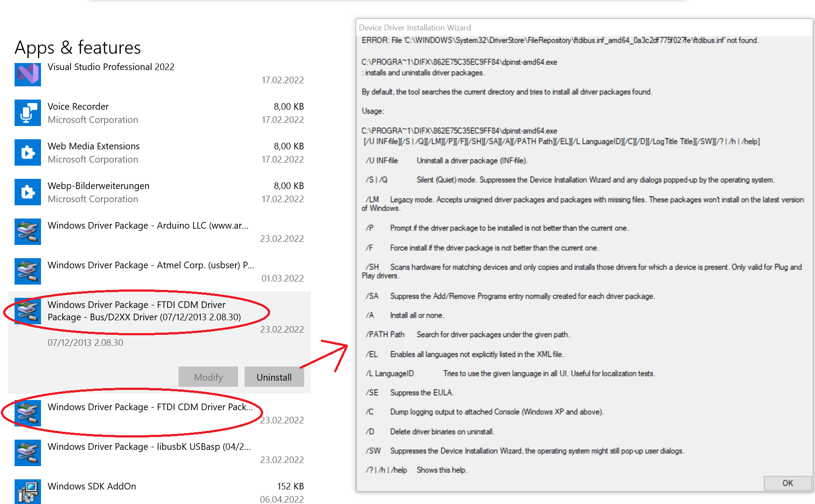Click the ERROR ftdibus.inf not found message
815x504 pixels.
(x=560, y=41)
